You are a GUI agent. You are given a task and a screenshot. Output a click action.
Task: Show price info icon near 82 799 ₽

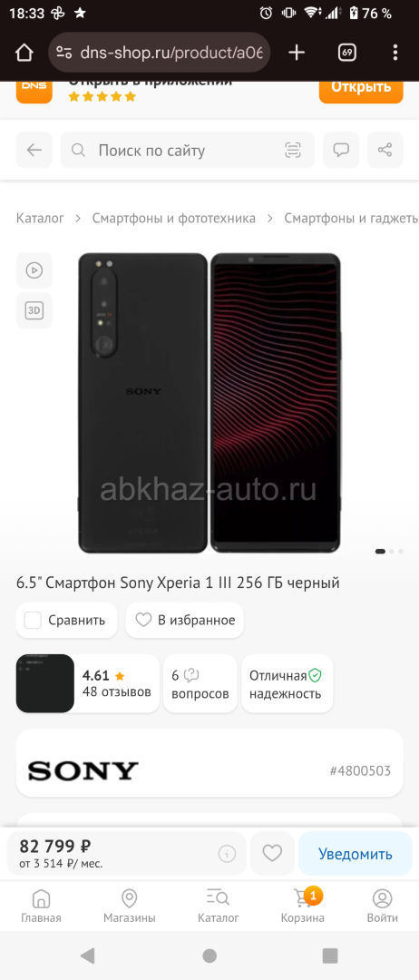pyautogui.click(x=228, y=853)
